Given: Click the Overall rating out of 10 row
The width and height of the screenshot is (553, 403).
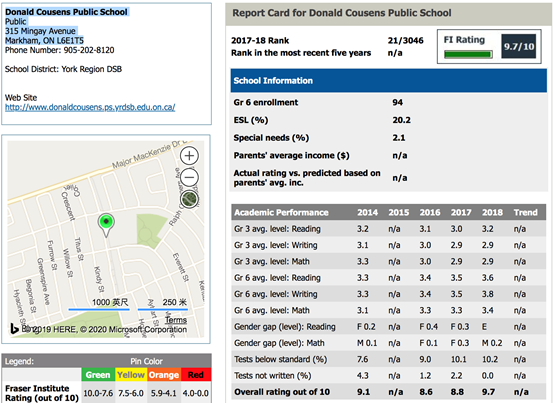Looking at the screenshot, I should [x=389, y=392].
